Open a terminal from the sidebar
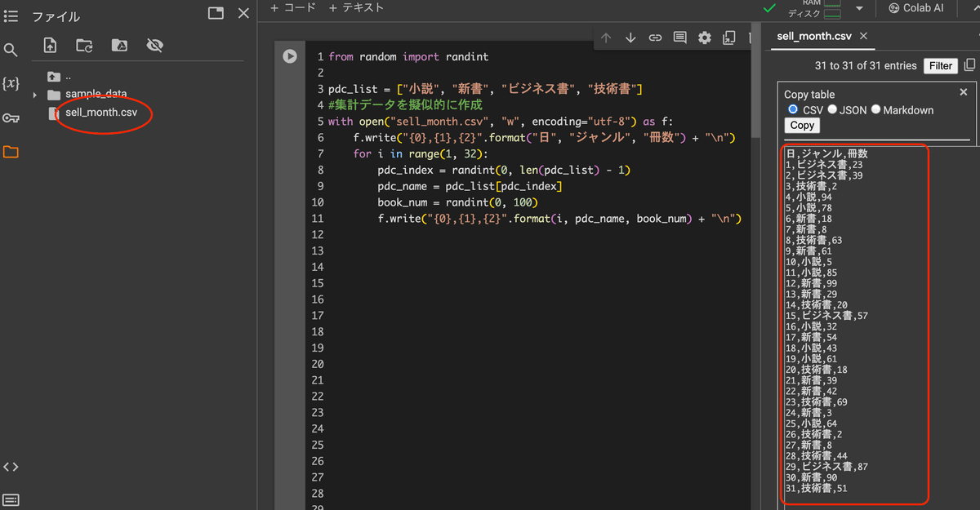This screenshot has height=510, width=980. (x=11, y=499)
